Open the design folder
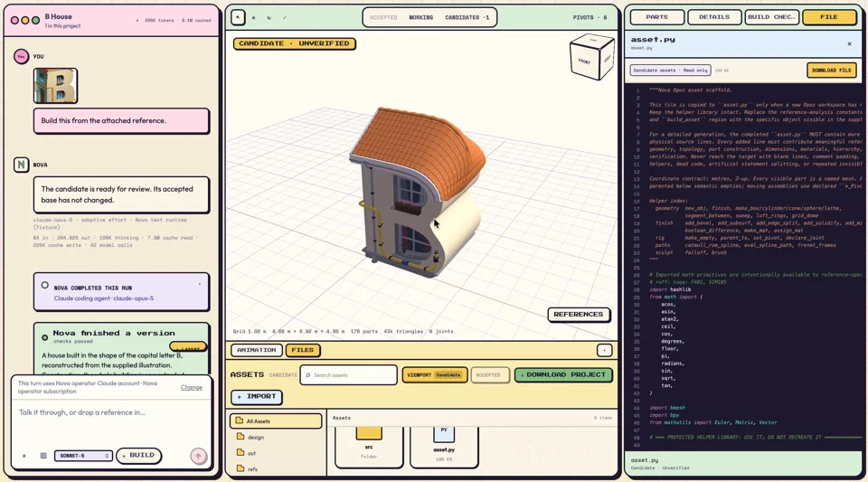The width and height of the screenshot is (868, 482). (x=276, y=437)
